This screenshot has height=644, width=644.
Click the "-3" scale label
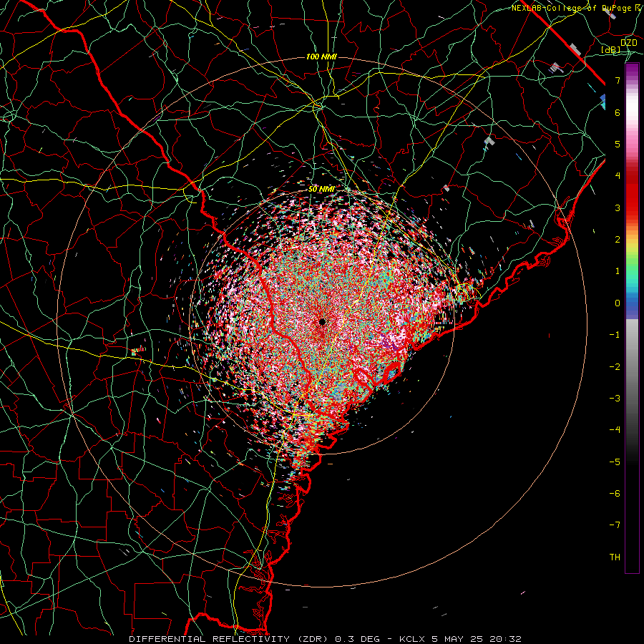[615, 399]
